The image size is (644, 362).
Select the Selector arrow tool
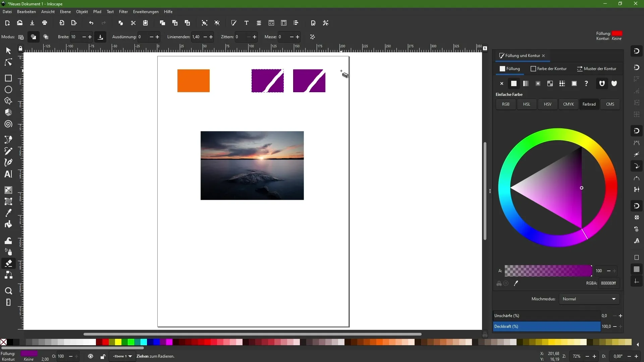(8, 51)
